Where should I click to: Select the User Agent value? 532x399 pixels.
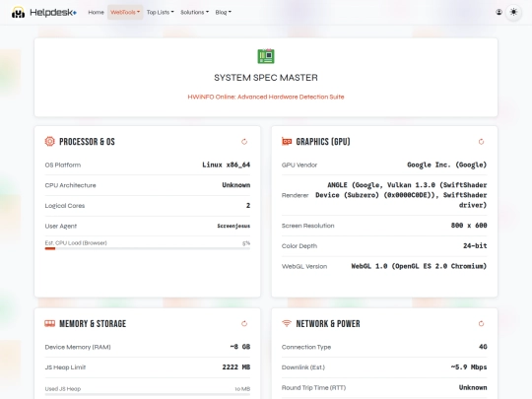click(x=233, y=226)
